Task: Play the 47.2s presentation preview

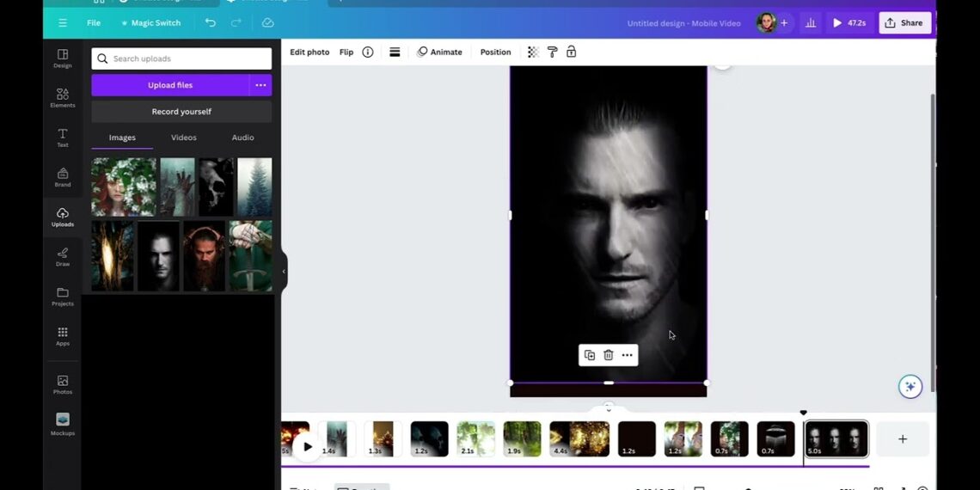Action: point(848,23)
